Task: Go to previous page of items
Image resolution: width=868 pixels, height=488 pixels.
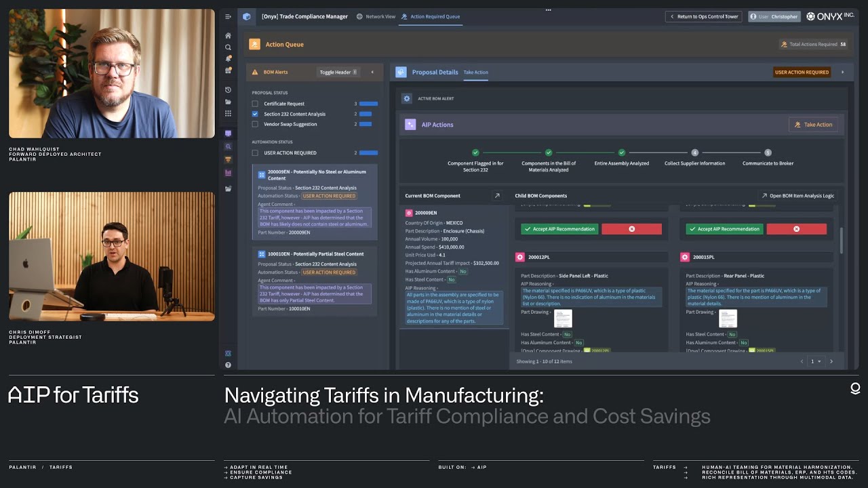Action: point(802,361)
